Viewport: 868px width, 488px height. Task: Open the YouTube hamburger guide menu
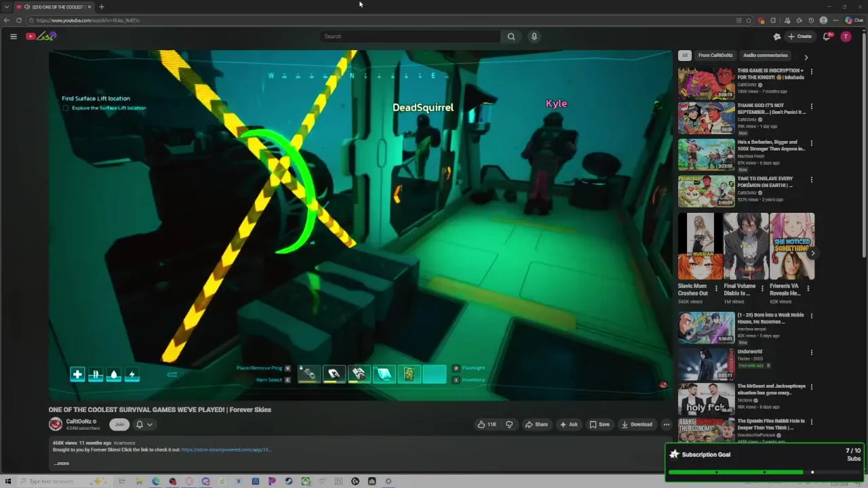tap(14, 37)
